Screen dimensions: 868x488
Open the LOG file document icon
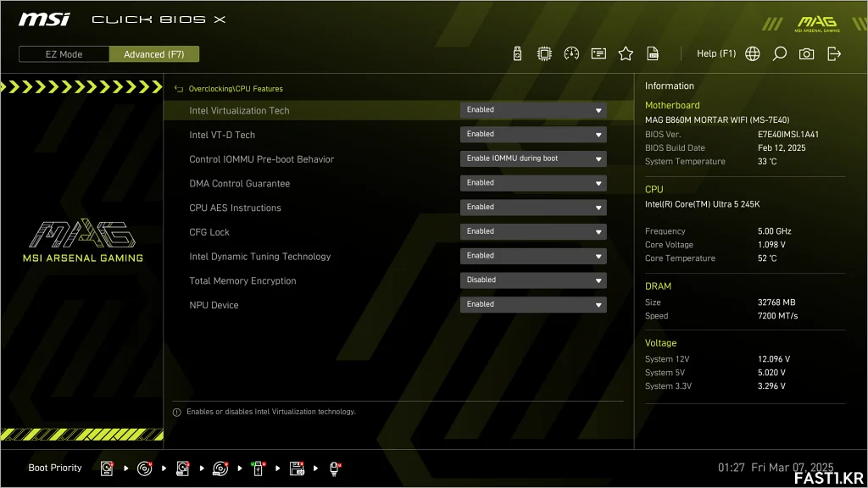pyautogui.click(x=653, y=53)
